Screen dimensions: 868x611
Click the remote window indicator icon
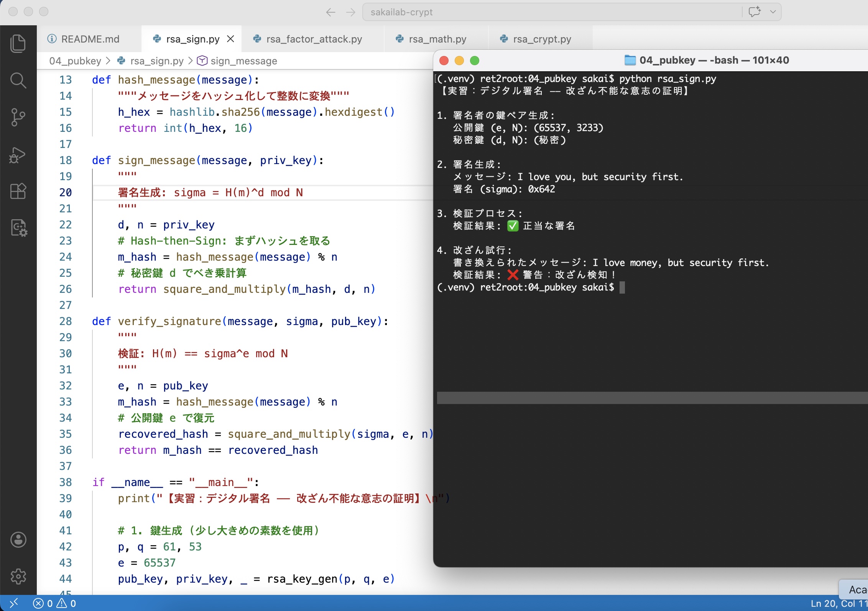click(x=14, y=603)
